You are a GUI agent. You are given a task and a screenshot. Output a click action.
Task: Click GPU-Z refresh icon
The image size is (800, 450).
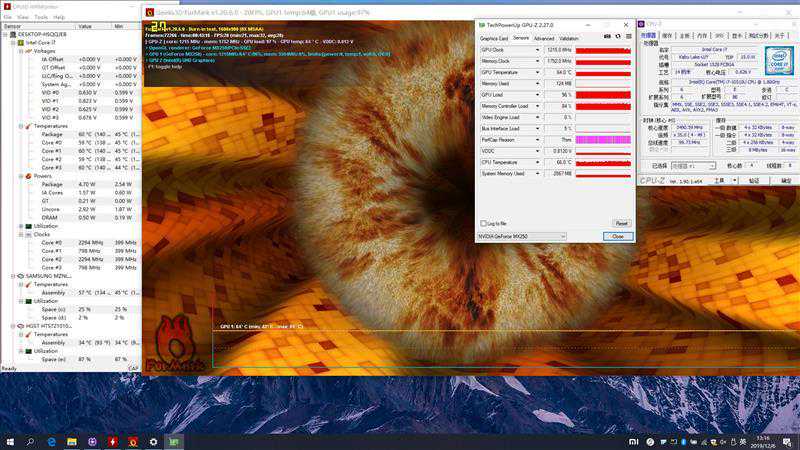click(x=616, y=38)
